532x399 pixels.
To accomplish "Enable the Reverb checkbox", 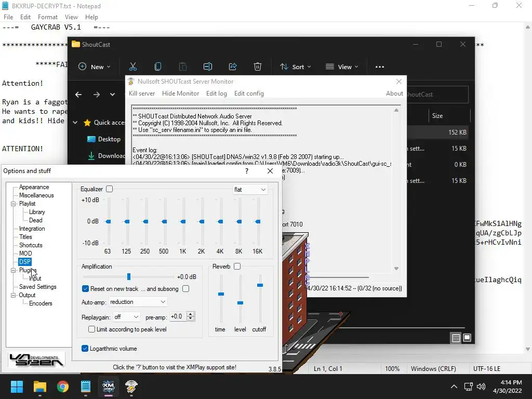I will click(x=237, y=267).
